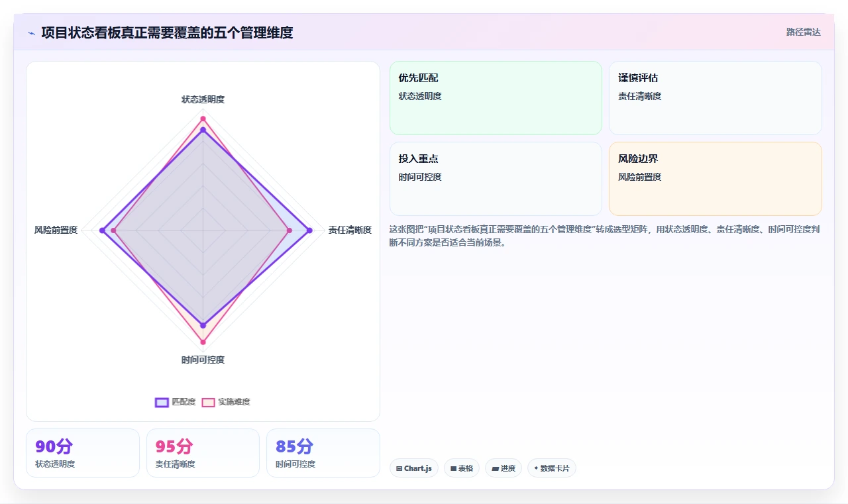The image size is (848, 504).
Task: Click the purple data point beside 责任清晰度
Action: [309, 230]
